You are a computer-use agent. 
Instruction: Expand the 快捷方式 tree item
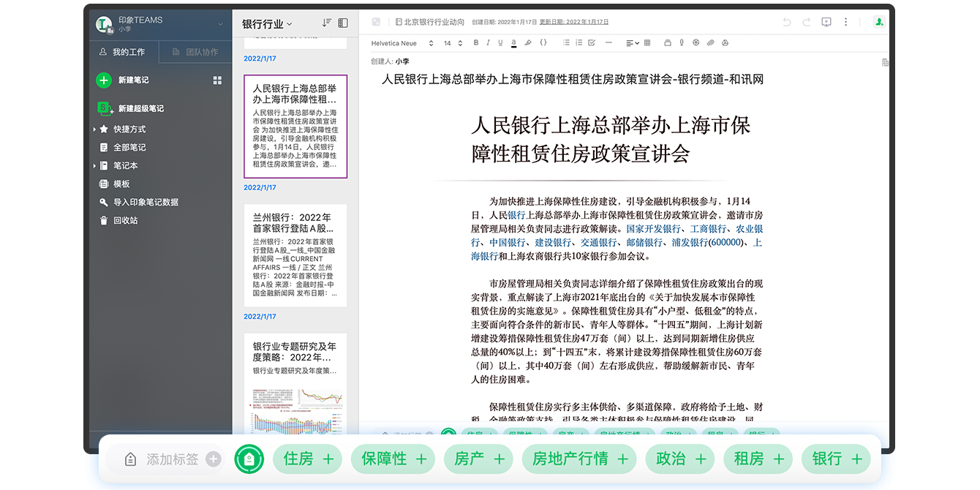pyautogui.click(x=95, y=129)
